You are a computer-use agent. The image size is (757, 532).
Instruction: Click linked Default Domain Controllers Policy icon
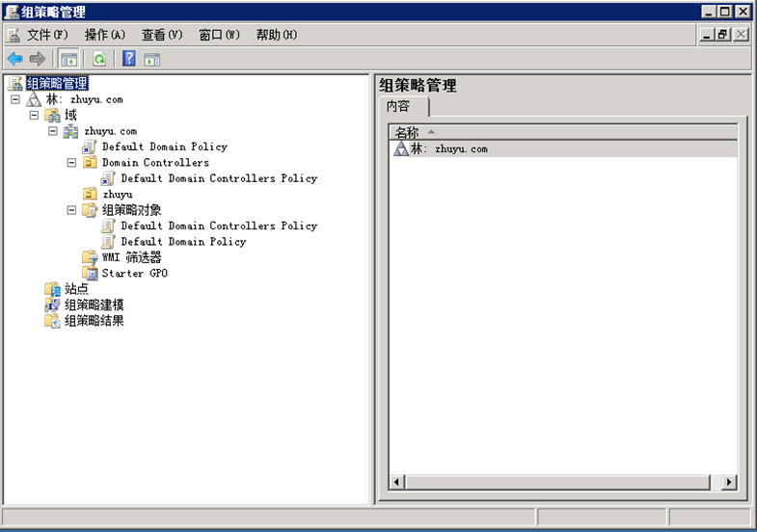click(108, 178)
